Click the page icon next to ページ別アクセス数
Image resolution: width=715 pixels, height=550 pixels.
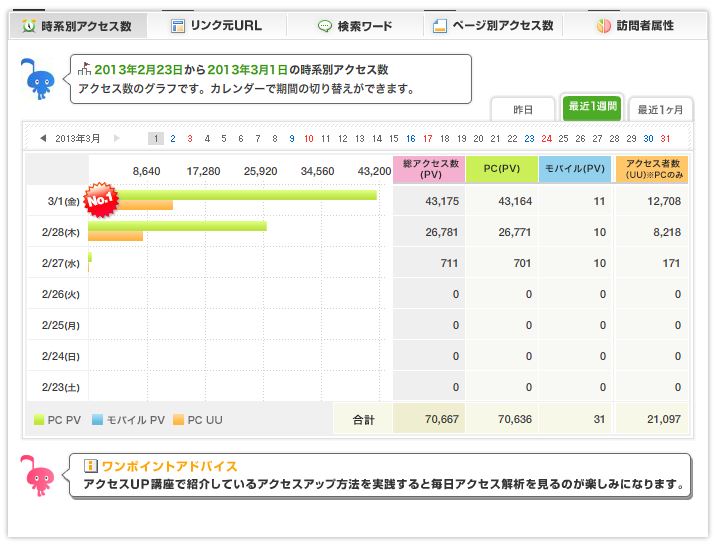439,26
